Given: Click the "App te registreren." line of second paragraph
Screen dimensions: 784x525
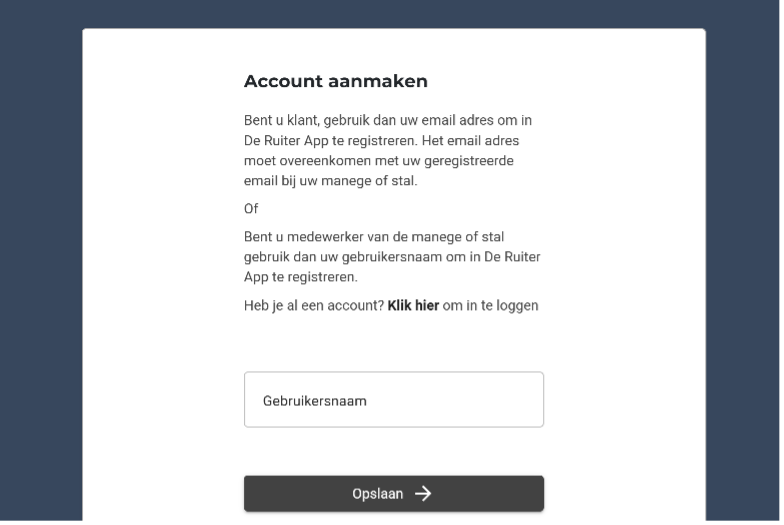Looking at the screenshot, I should tap(300, 278).
